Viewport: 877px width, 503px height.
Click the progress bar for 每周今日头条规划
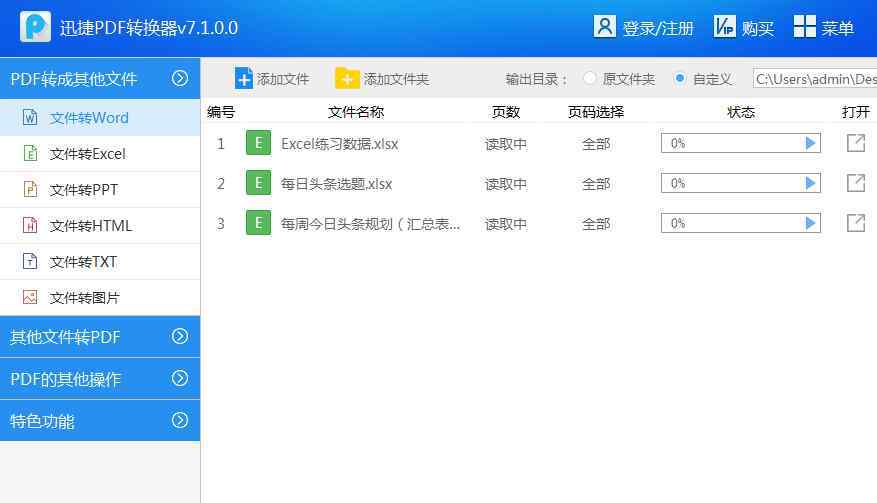pyautogui.click(x=741, y=223)
